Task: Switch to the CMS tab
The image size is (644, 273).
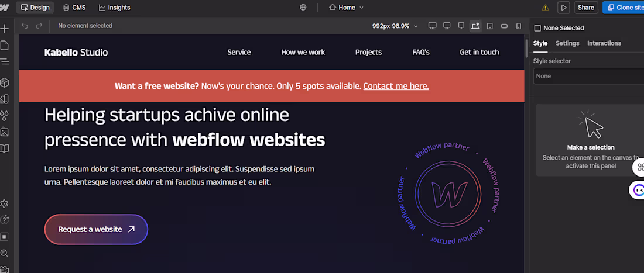Action: [74, 8]
